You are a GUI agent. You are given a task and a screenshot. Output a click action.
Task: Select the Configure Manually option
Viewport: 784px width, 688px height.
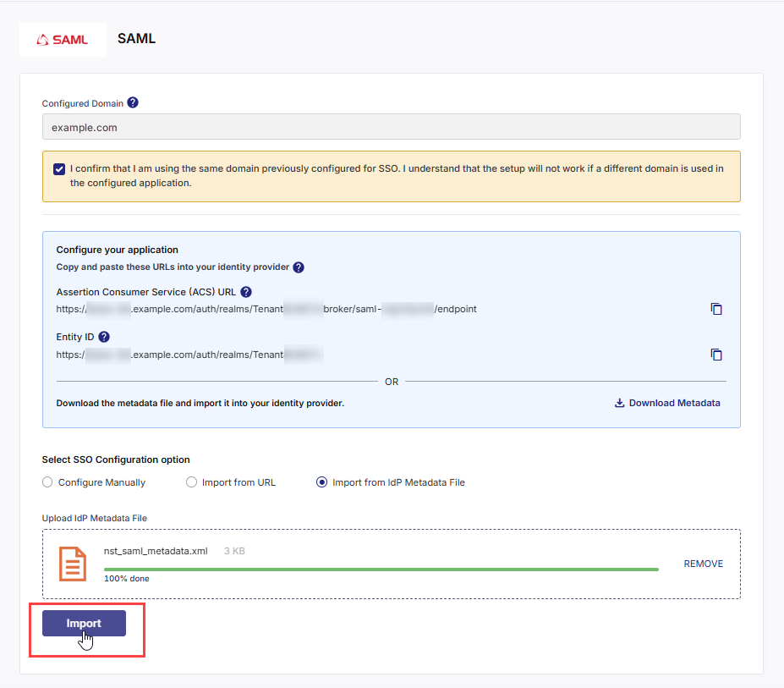[x=47, y=482]
